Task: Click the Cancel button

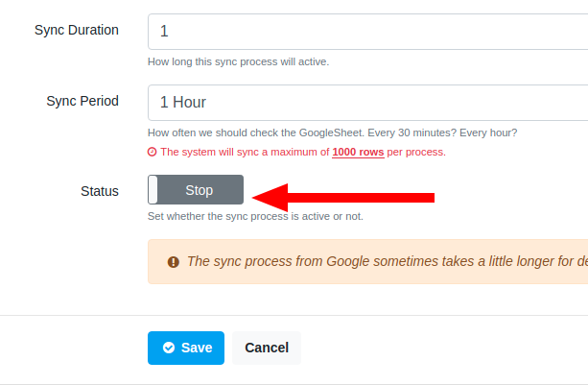Action: 267,348
